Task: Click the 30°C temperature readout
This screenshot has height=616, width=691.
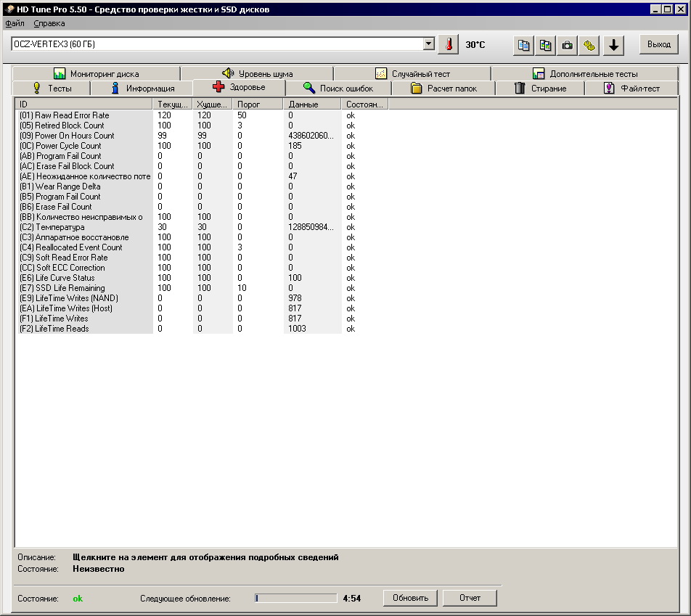Action: click(475, 44)
